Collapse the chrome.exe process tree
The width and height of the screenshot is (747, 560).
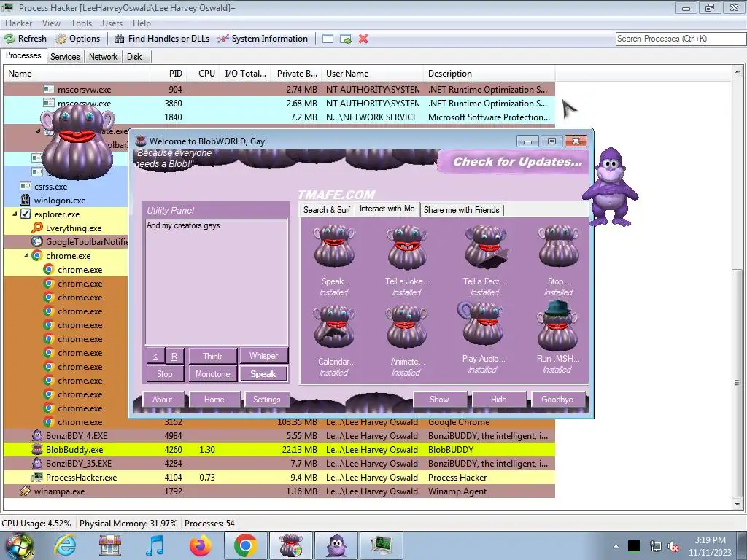point(26,256)
